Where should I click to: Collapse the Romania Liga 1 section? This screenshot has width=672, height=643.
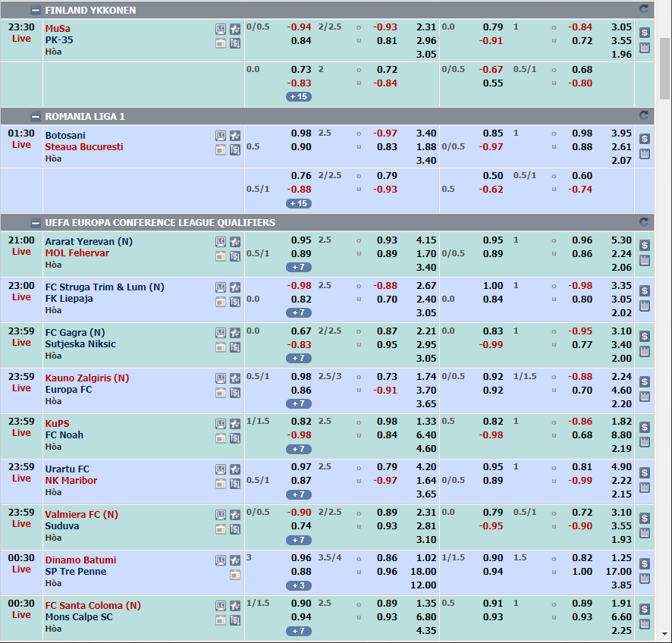click(36, 117)
